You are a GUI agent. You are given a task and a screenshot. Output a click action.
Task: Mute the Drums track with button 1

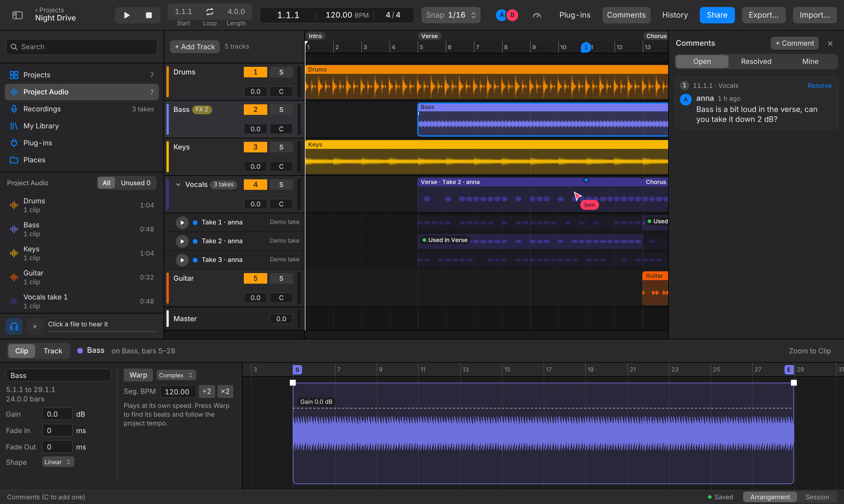[x=256, y=72]
